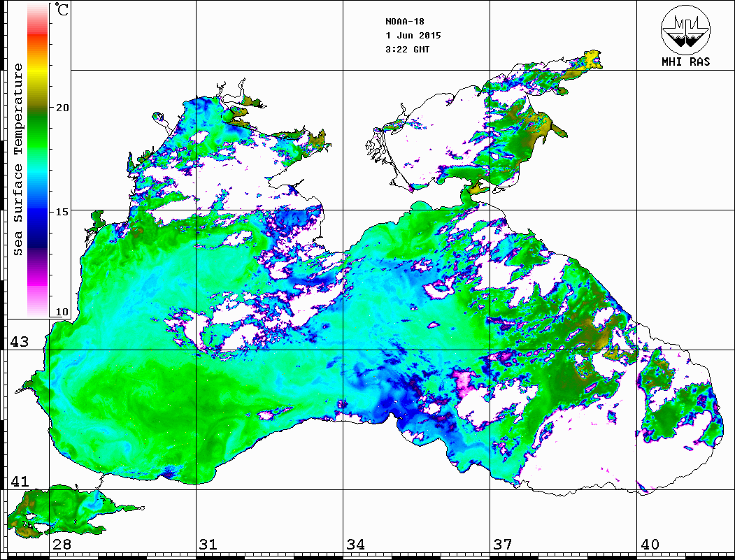Viewport: 735px width, 560px height.
Task: Click the MHI RAS logo emblem
Action: pyautogui.click(x=685, y=29)
